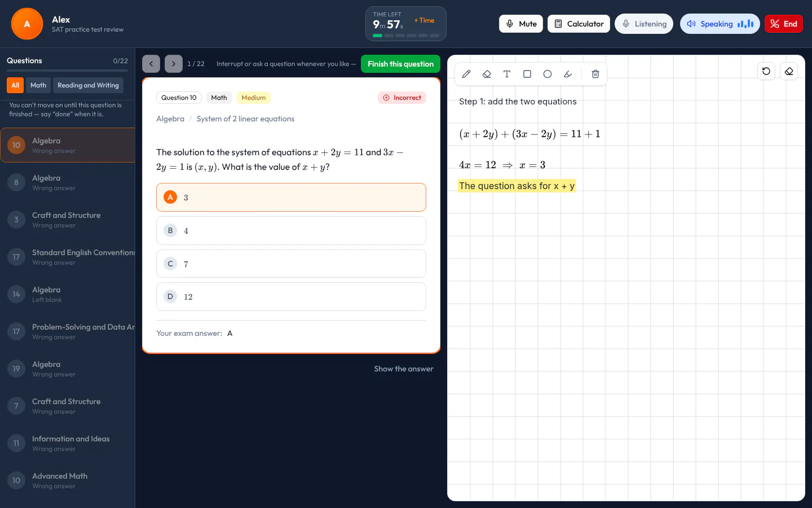Click the Algebra breadcrumb above the question
Image resolution: width=812 pixels, height=508 pixels.
170,119
